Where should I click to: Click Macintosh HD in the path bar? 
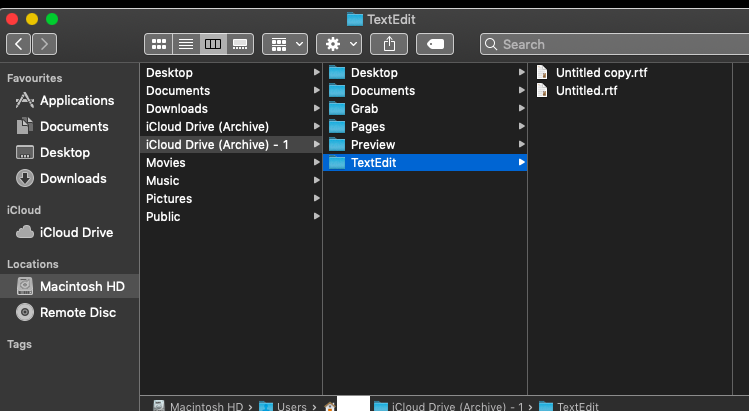(x=198, y=406)
